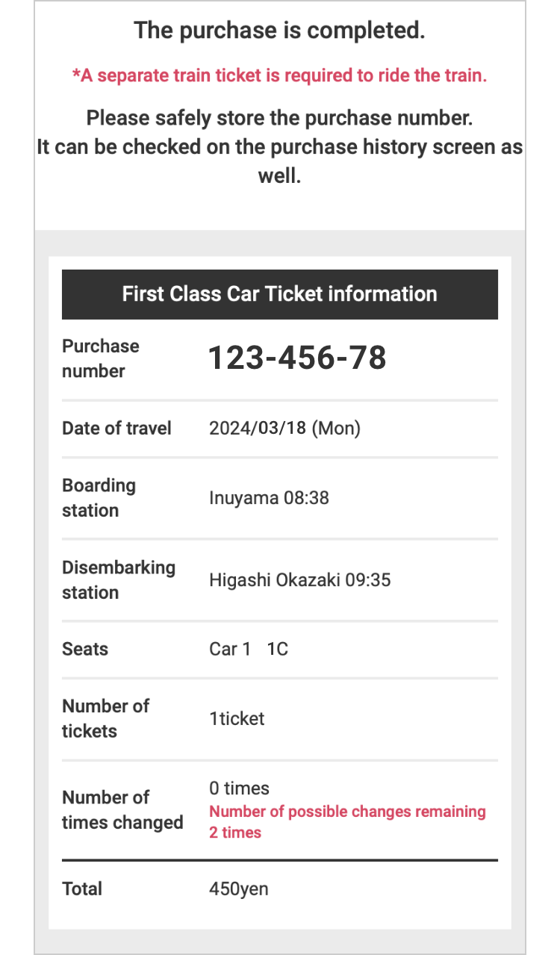Click the seat value Car 1 1C
The width and height of the screenshot is (560, 955).
tap(248, 649)
